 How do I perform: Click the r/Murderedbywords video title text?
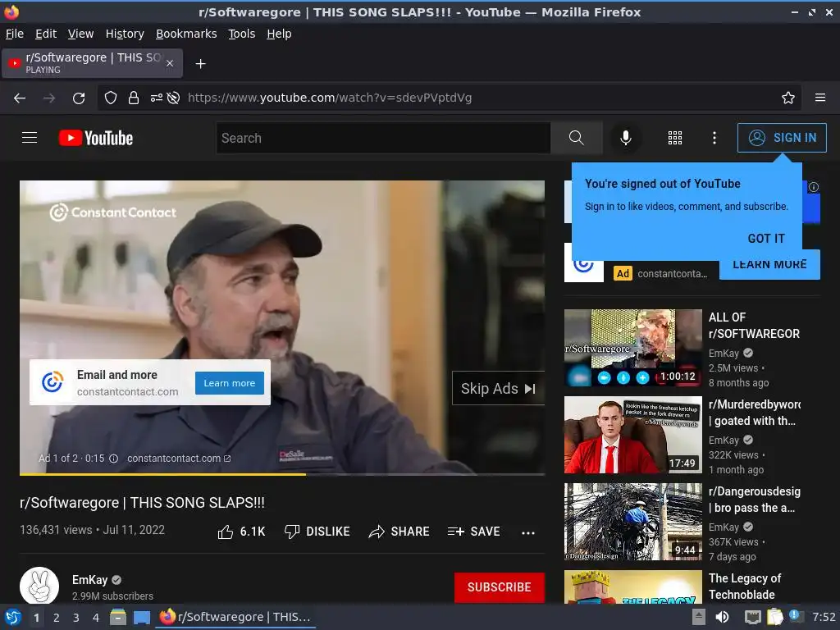point(754,413)
